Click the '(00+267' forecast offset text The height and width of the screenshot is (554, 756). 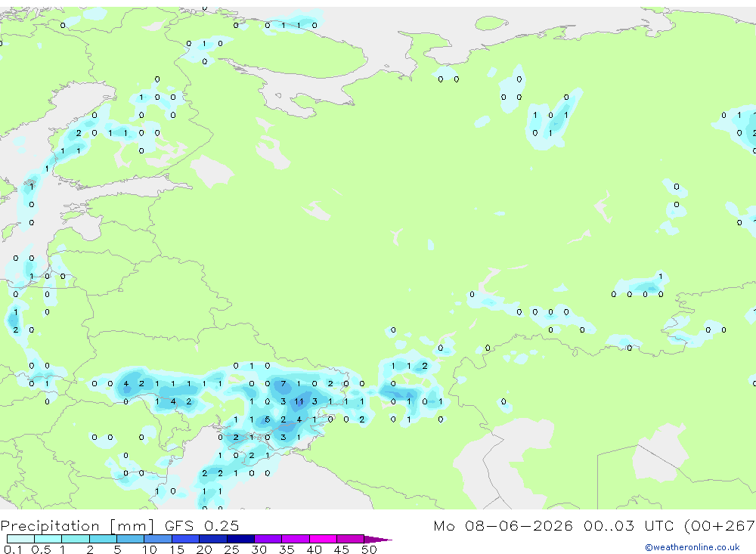click(x=720, y=525)
